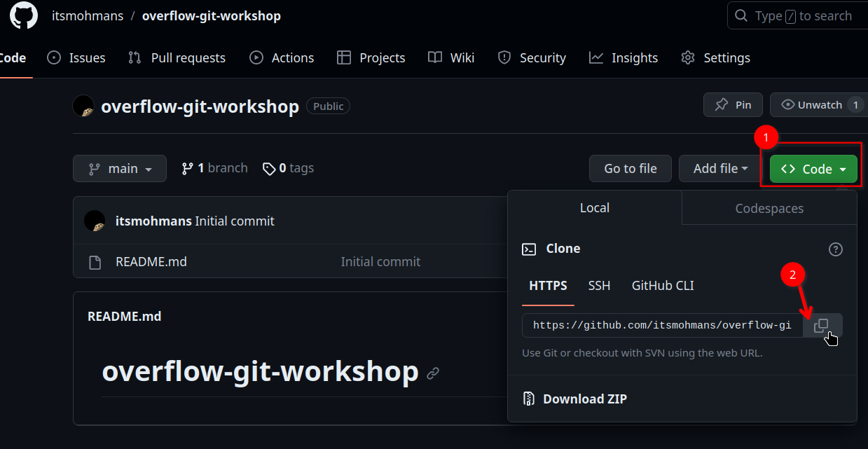868x449 pixels.
Task: Switch to the Local tab
Action: point(595,208)
